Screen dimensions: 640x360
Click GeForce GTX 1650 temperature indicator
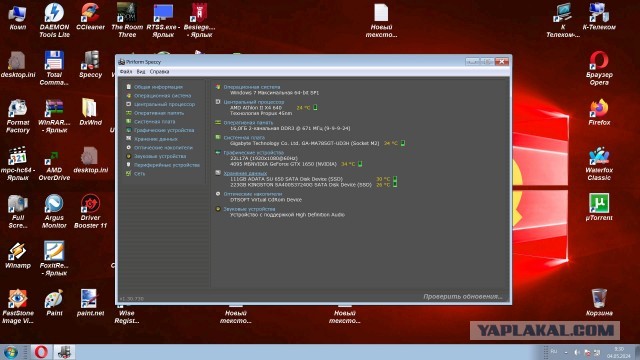coord(360,164)
